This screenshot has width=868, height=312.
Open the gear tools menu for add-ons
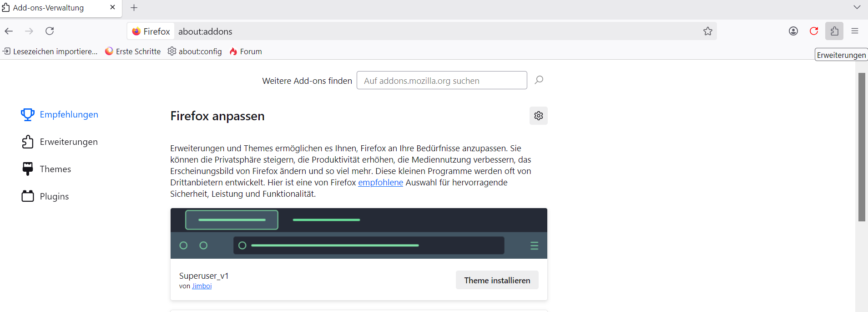click(539, 116)
